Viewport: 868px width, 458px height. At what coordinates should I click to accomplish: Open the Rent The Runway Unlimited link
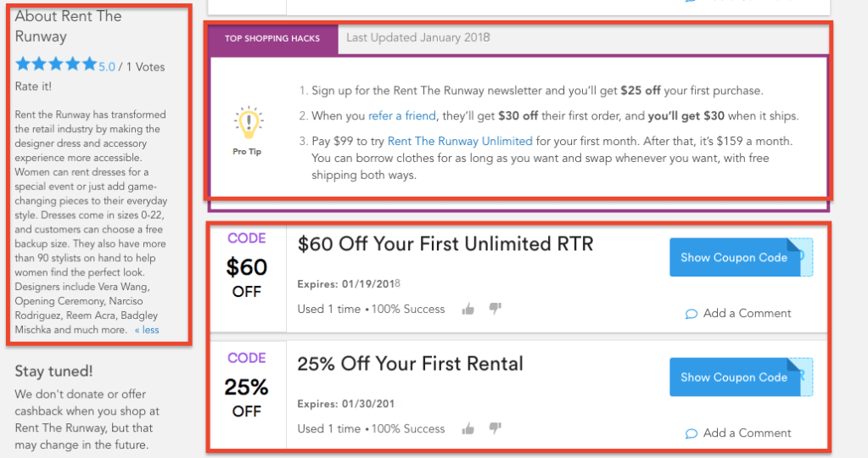pyautogui.click(x=460, y=141)
